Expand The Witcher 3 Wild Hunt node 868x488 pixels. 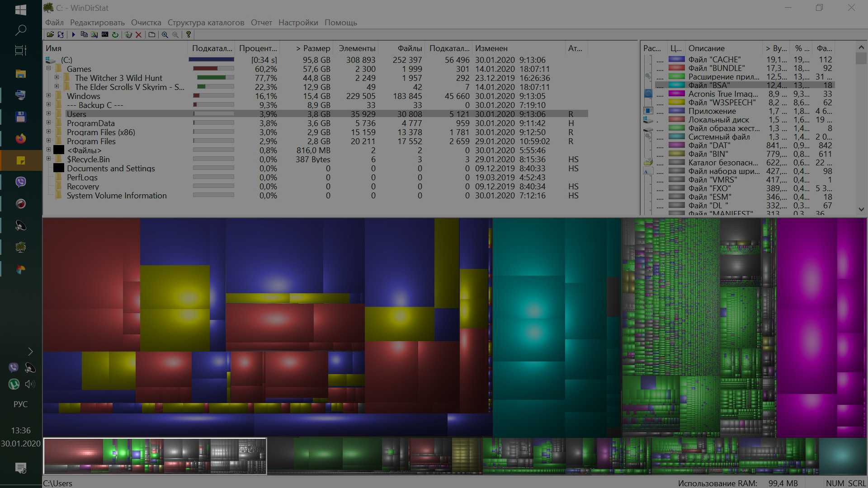tap(57, 78)
